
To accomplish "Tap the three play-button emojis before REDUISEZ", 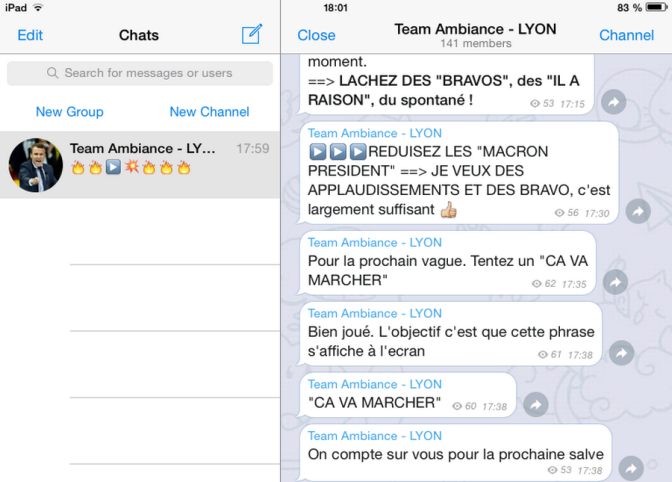I will [338, 152].
